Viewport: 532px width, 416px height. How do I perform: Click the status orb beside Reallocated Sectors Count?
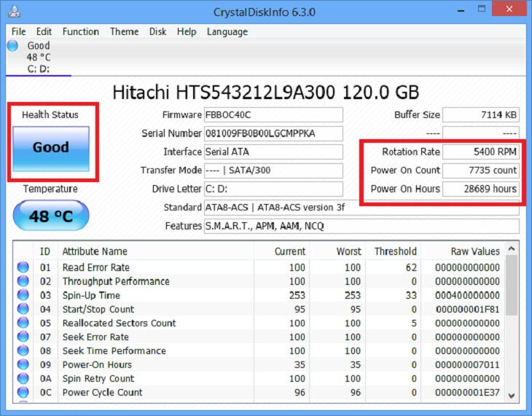point(23,323)
